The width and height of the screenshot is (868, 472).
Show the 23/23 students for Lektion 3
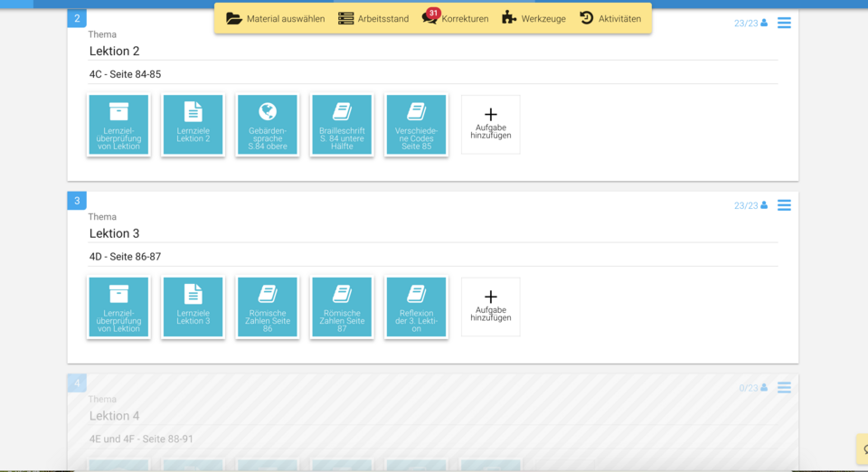coord(750,205)
